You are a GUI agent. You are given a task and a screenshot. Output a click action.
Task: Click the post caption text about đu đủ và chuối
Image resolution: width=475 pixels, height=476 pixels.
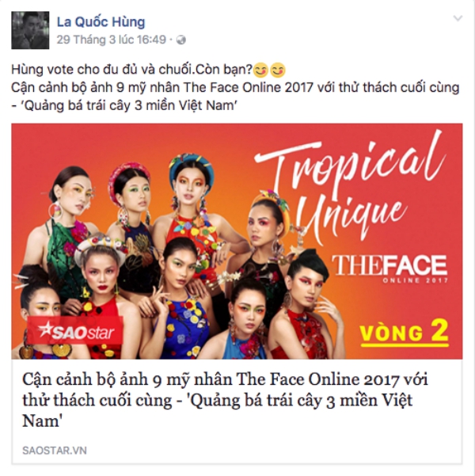point(132,70)
